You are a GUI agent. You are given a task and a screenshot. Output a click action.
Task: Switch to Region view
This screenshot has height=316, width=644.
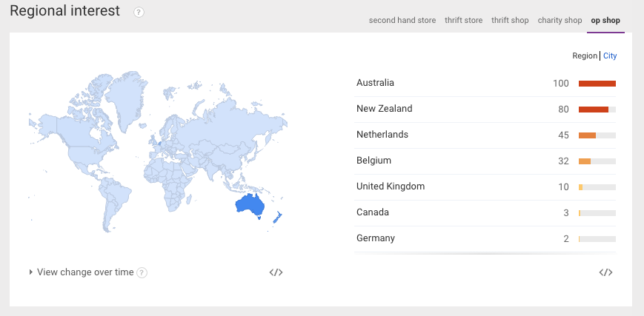tap(584, 56)
